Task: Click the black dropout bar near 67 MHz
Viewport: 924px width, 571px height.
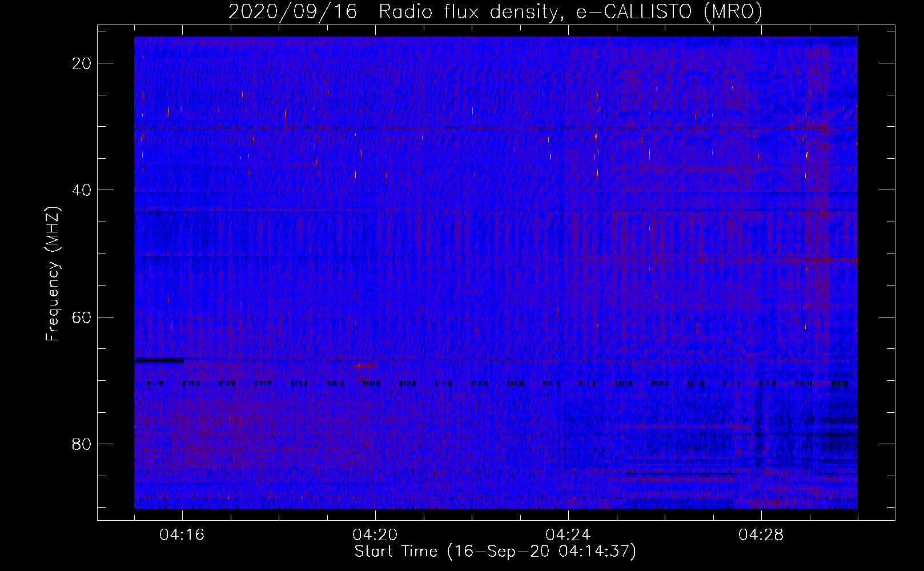Action: [159, 360]
